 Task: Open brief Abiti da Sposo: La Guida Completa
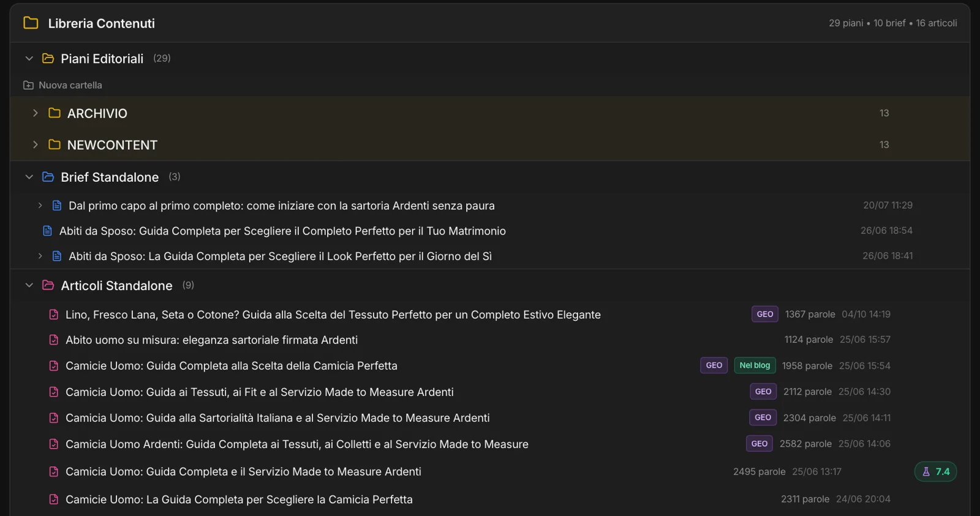click(280, 256)
